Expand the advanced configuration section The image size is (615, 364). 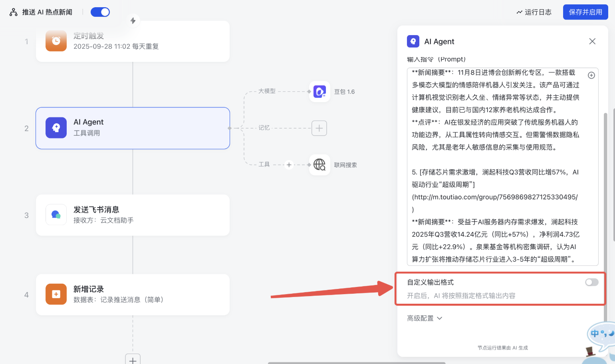pos(425,318)
